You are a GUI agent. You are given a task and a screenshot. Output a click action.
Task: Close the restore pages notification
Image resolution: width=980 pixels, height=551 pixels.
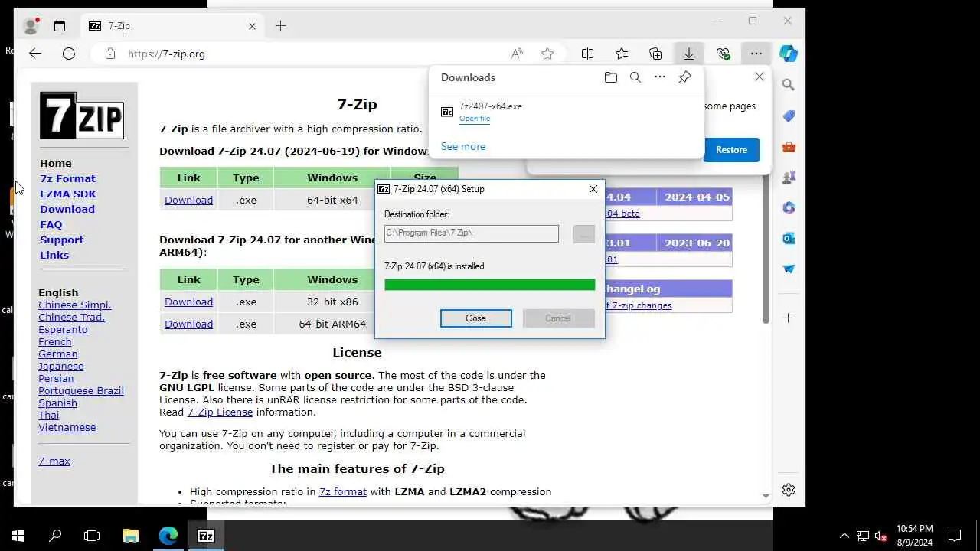click(759, 77)
